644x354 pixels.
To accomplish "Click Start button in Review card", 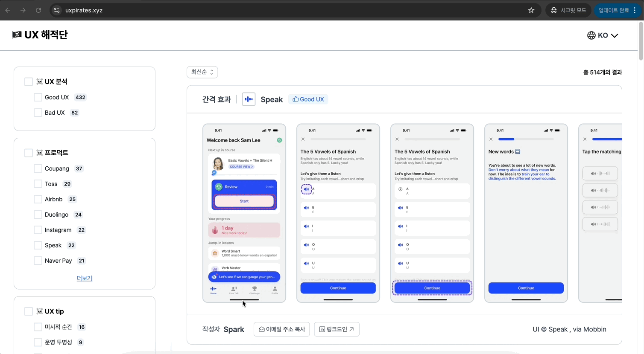I will pos(244,201).
